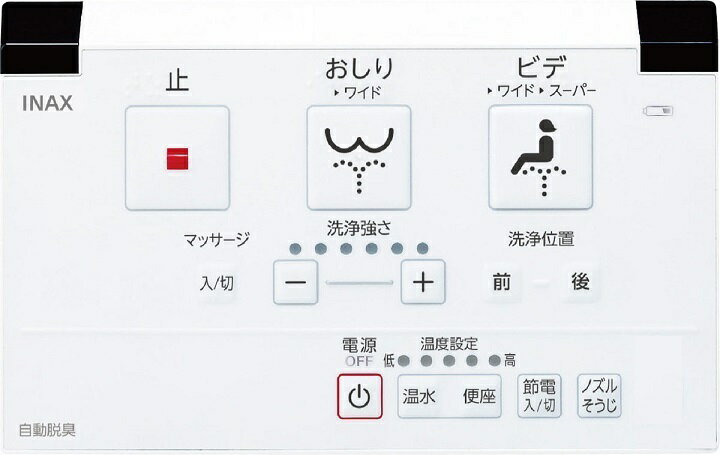Tap the last 洗浄強さ strength indicator dot
Screen dimensions: 720x455
click(422, 248)
